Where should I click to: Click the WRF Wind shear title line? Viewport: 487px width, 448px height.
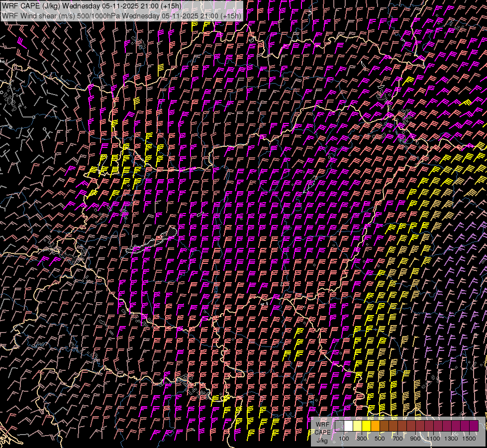pyautogui.click(x=122, y=15)
